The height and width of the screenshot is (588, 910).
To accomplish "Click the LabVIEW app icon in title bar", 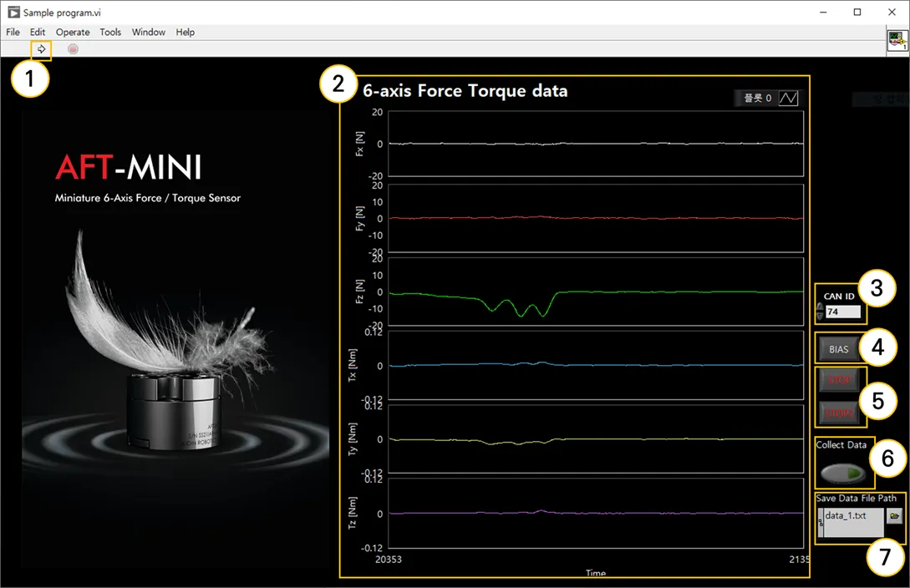I will [14, 13].
